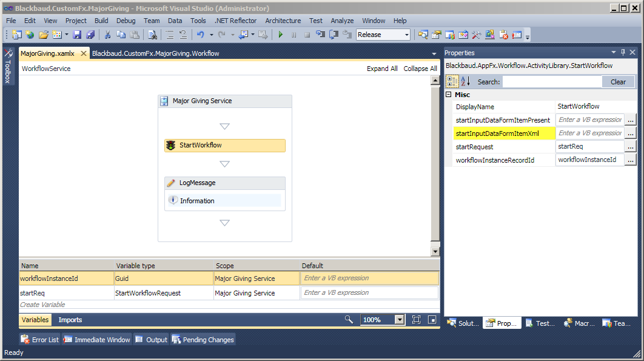Toggle categorized view in the Properties panel
This screenshot has width=644, height=361.
click(452, 81)
